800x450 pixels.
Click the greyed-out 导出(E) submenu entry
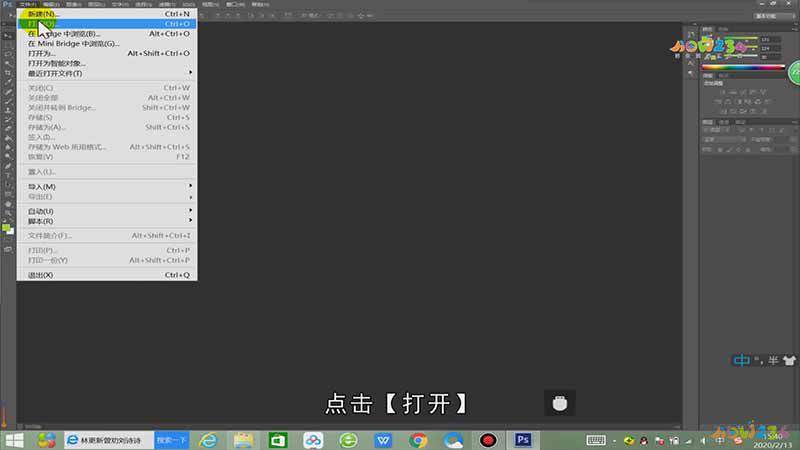(x=107, y=196)
